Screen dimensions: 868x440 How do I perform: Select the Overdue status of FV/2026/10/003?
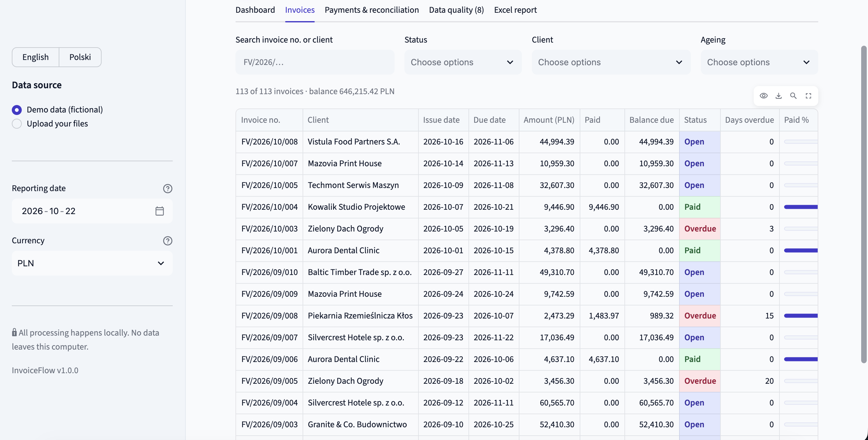point(700,229)
